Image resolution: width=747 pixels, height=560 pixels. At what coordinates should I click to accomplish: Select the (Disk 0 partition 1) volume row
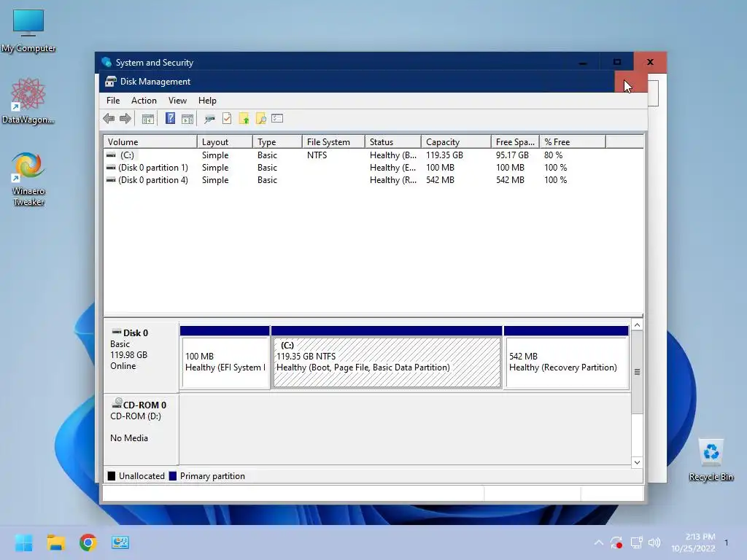pyautogui.click(x=373, y=168)
